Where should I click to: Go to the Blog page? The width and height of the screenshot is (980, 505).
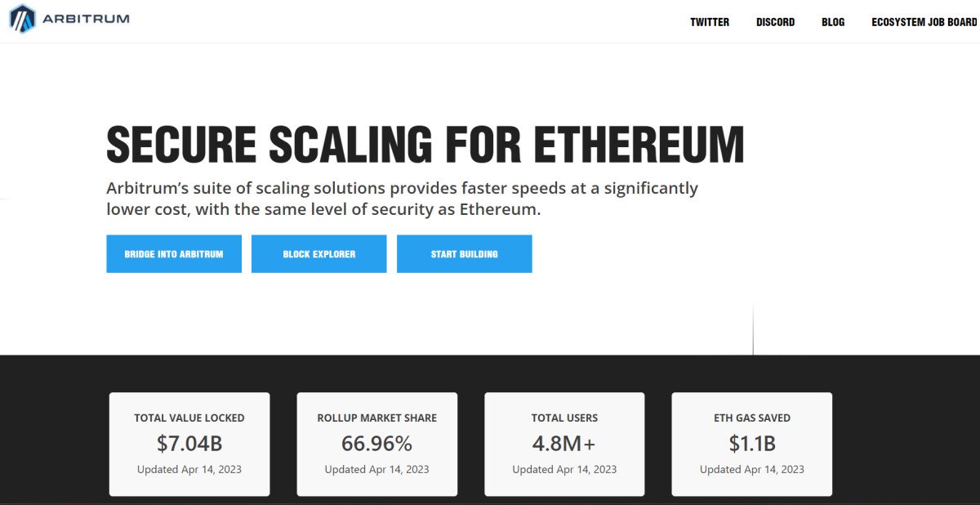pyautogui.click(x=833, y=22)
